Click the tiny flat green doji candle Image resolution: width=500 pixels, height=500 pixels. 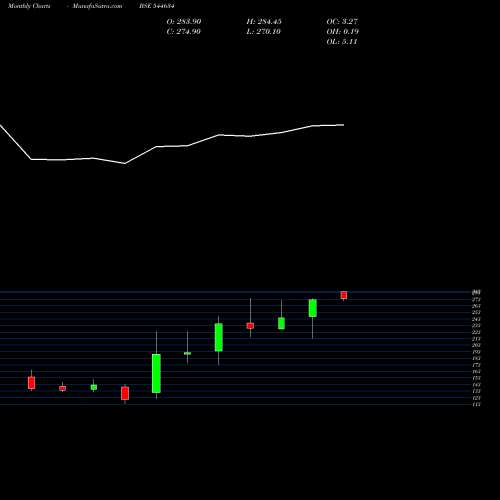pos(187,353)
